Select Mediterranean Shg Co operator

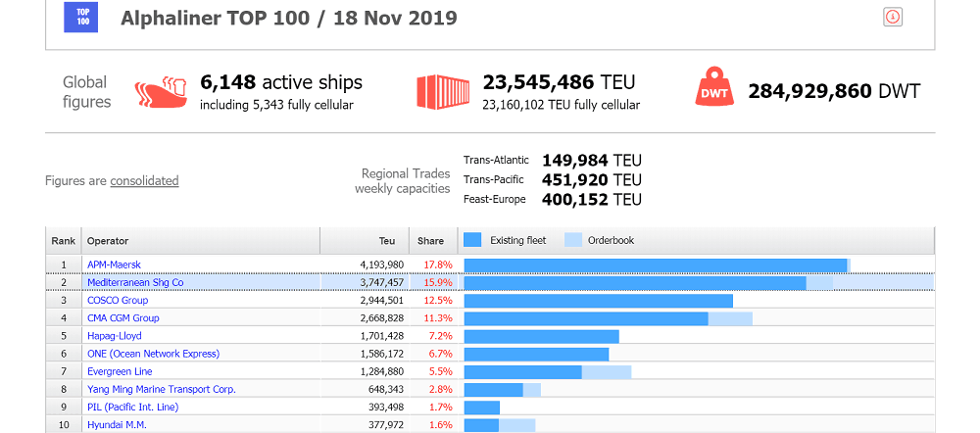pyautogui.click(x=135, y=282)
